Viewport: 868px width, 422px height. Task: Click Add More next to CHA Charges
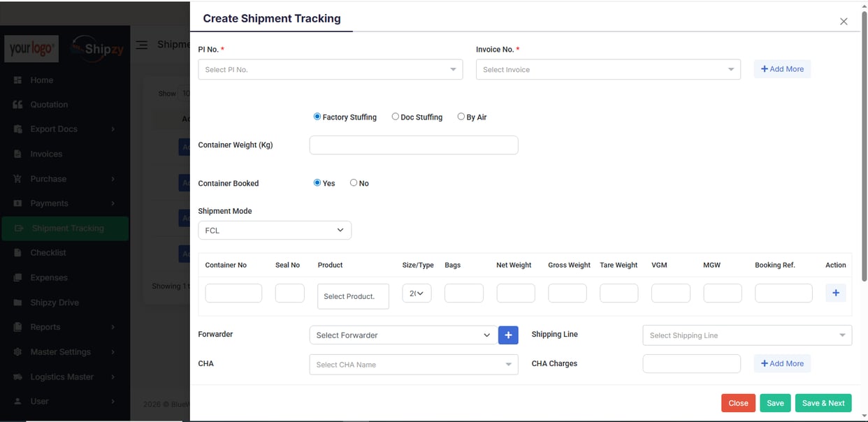(782, 363)
